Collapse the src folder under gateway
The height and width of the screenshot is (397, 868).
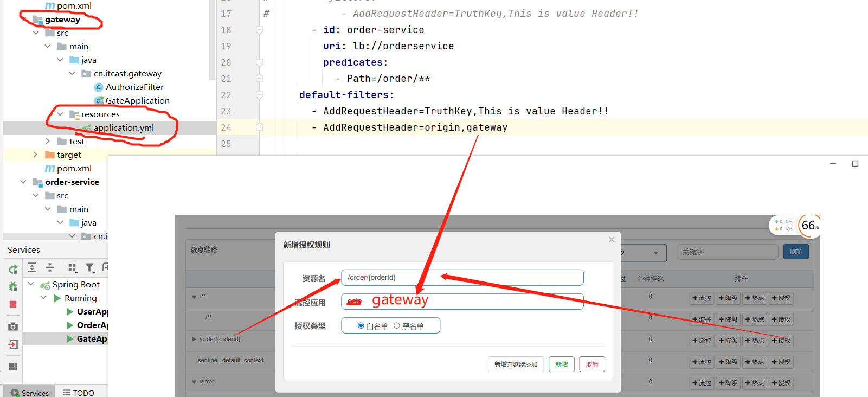pyautogui.click(x=35, y=33)
